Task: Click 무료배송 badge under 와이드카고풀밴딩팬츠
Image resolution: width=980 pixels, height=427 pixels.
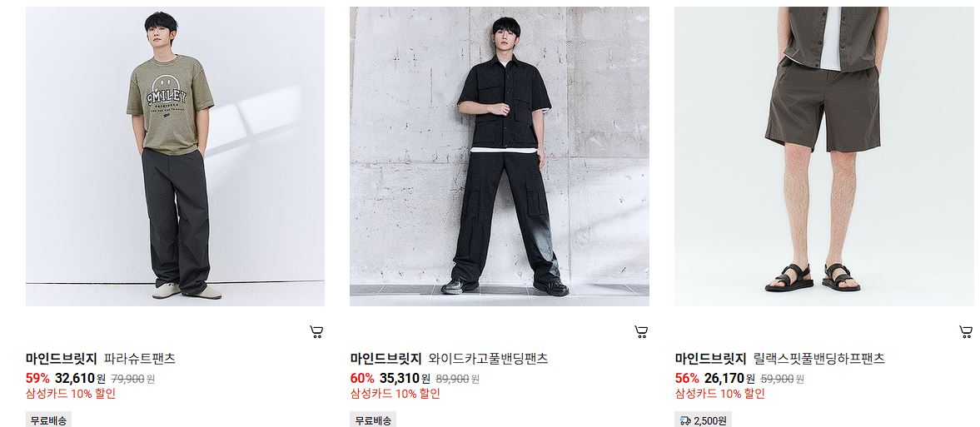Action: (x=373, y=420)
